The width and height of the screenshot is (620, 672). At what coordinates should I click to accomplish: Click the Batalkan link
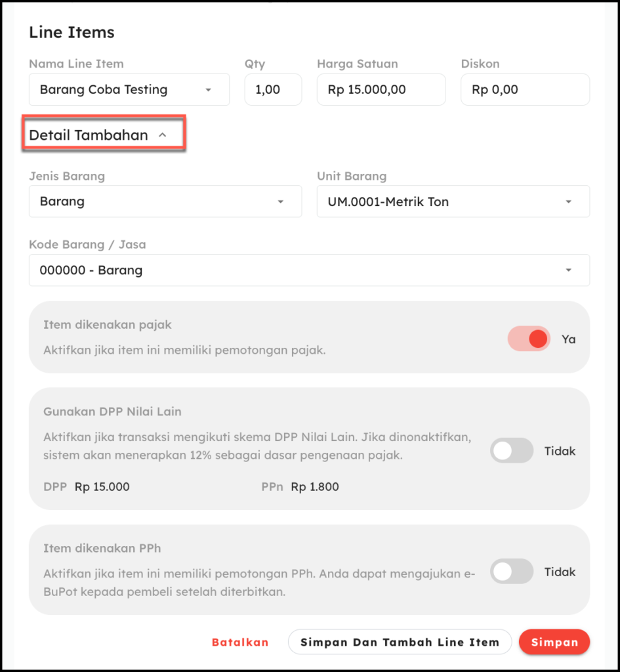(x=240, y=642)
